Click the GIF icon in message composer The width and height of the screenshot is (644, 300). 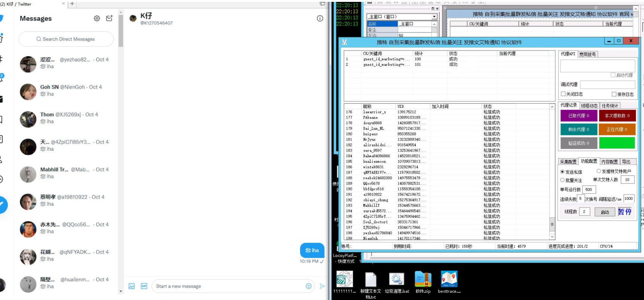[144, 286]
